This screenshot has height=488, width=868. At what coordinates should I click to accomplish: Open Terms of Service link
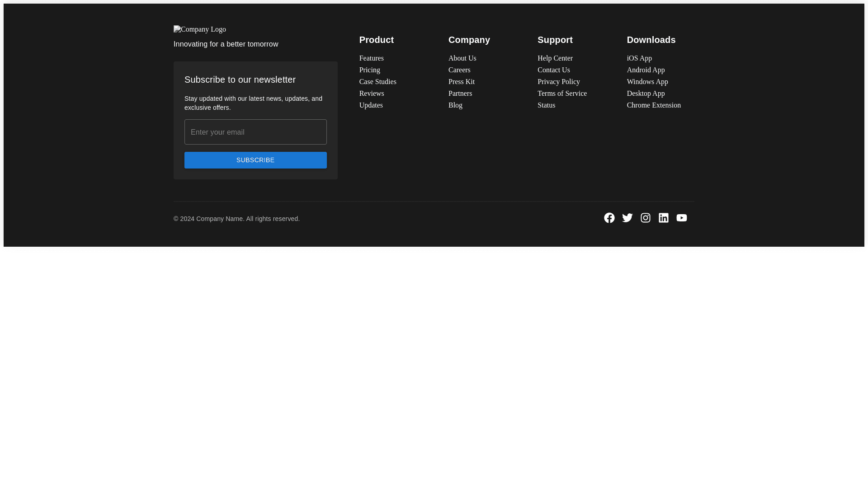coord(562,94)
